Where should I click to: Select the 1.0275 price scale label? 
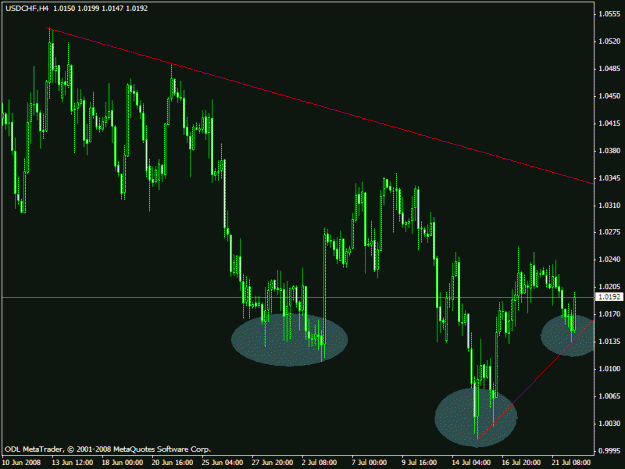(610, 232)
